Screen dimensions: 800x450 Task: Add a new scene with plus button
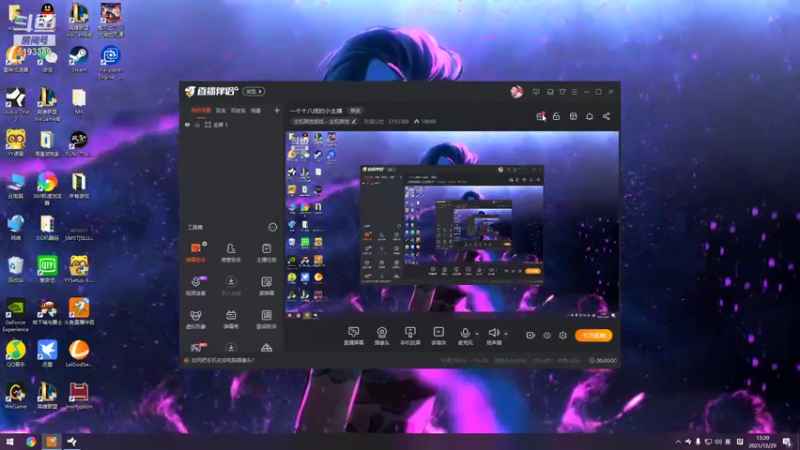[277, 110]
